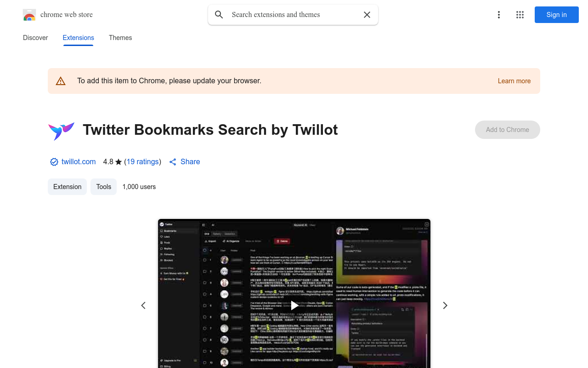Screen dimensions: 588x368
Task: Open the Learn more link
Action: pyautogui.click(x=514, y=81)
